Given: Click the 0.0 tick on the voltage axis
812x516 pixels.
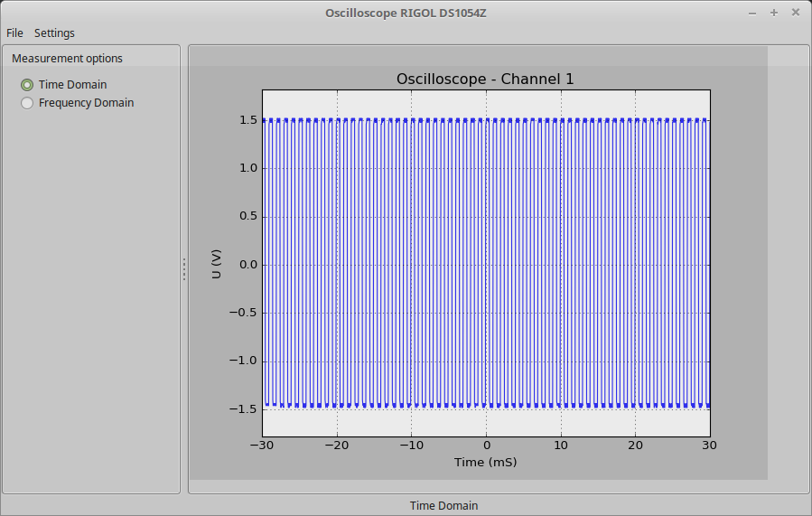Looking at the screenshot, I should coord(247,265).
